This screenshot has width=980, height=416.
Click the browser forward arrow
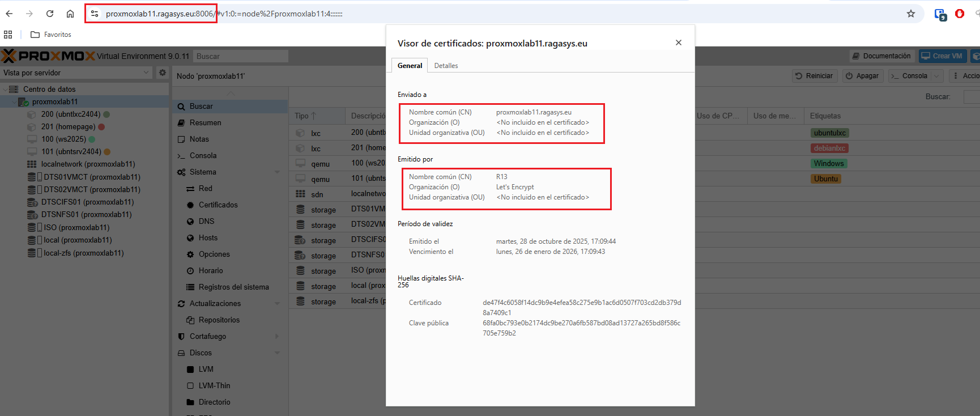[x=29, y=14]
